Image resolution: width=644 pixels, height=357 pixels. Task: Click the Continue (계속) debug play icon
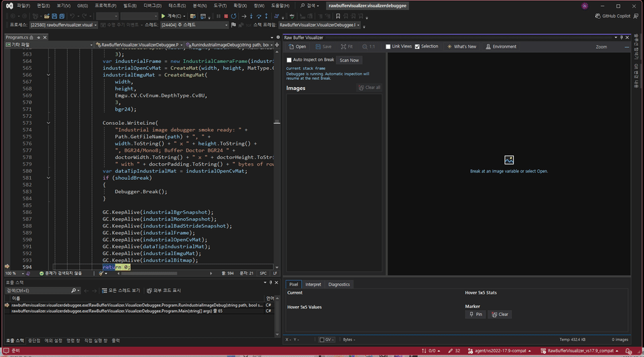point(163,16)
